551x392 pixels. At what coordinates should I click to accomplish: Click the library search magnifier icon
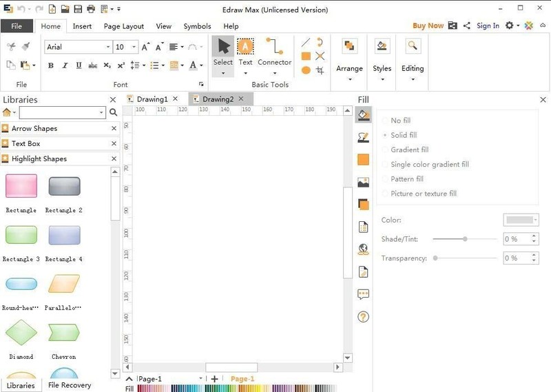[113, 112]
